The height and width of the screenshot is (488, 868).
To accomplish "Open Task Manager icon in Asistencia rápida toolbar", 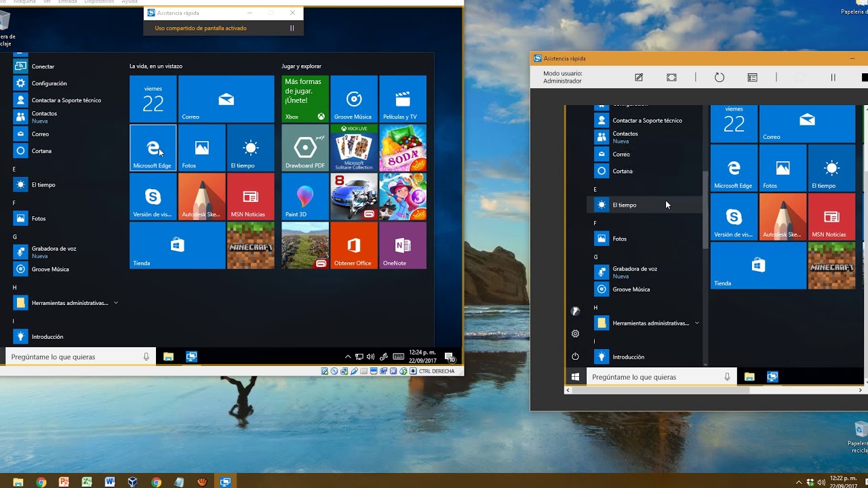I will click(752, 77).
